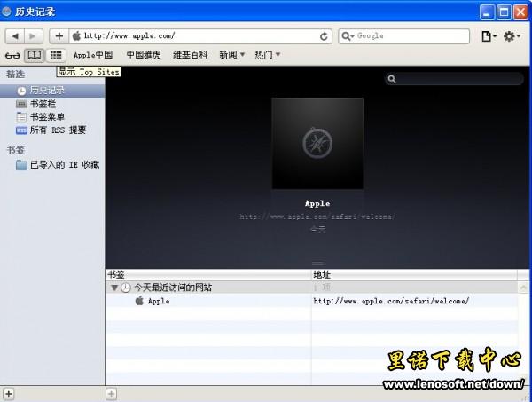Reload the page with the refresh icon
This screenshot has width=532, height=402.
tap(324, 36)
